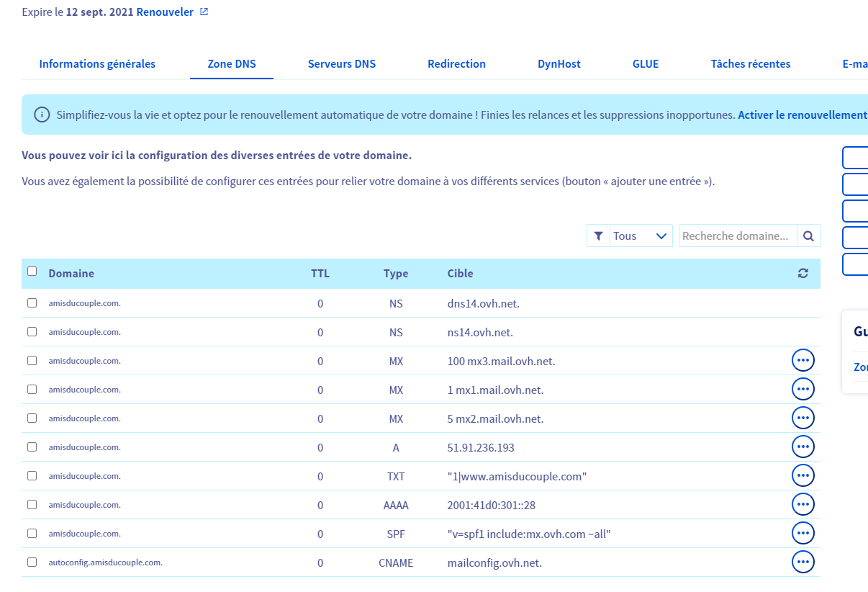Tick the checkbox for autoconfig.amisducouple.com. row
Viewport: 868px width, 592px height.
tap(32, 562)
